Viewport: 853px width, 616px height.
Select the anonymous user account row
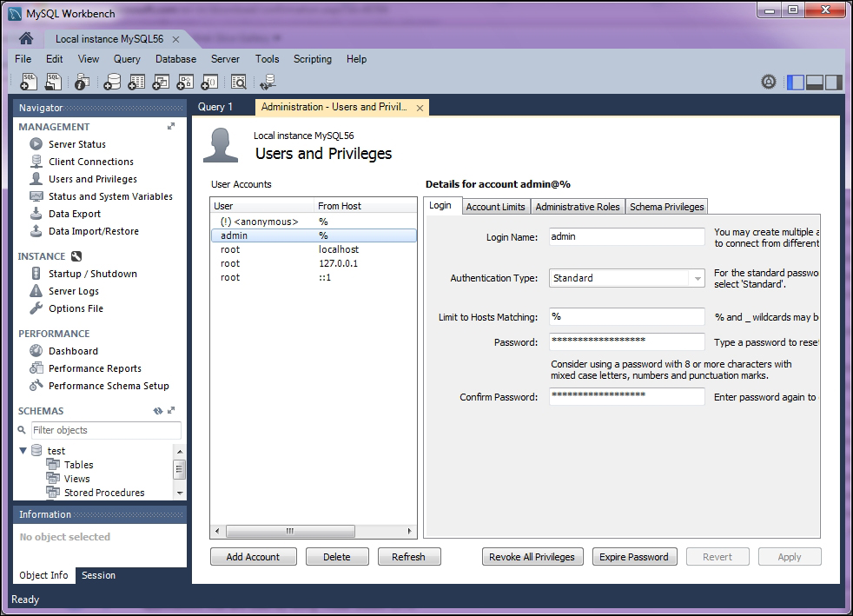coord(314,222)
